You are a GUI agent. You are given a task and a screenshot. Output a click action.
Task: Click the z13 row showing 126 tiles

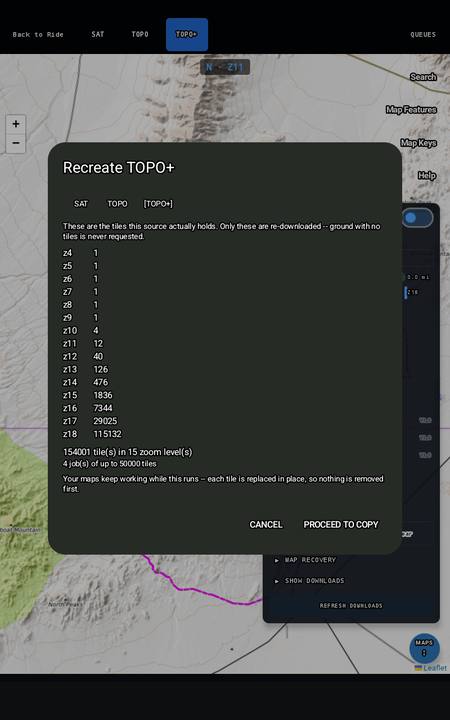point(85,370)
